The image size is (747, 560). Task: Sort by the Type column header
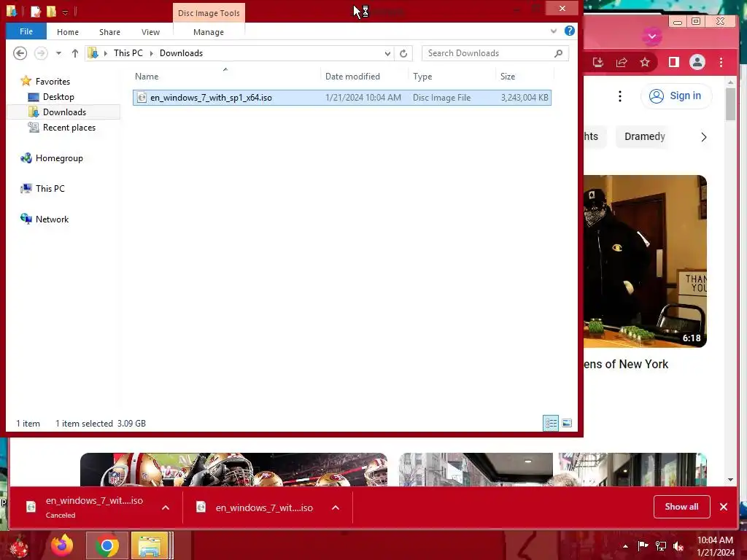(x=452, y=76)
